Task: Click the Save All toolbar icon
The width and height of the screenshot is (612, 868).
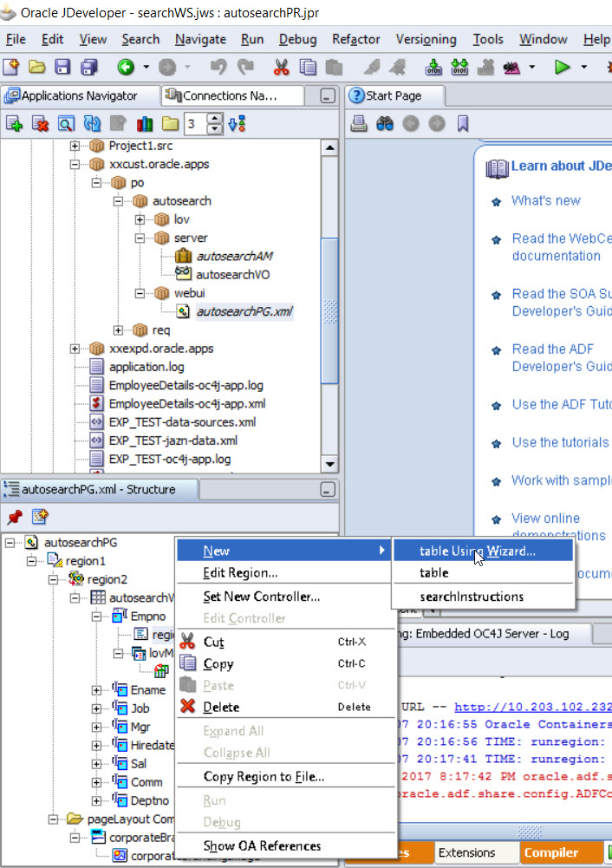Action: coord(88,67)
